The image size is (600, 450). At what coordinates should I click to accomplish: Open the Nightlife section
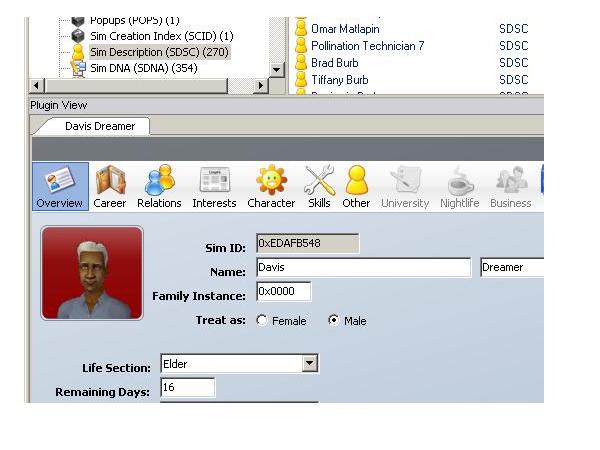(460, 186)
